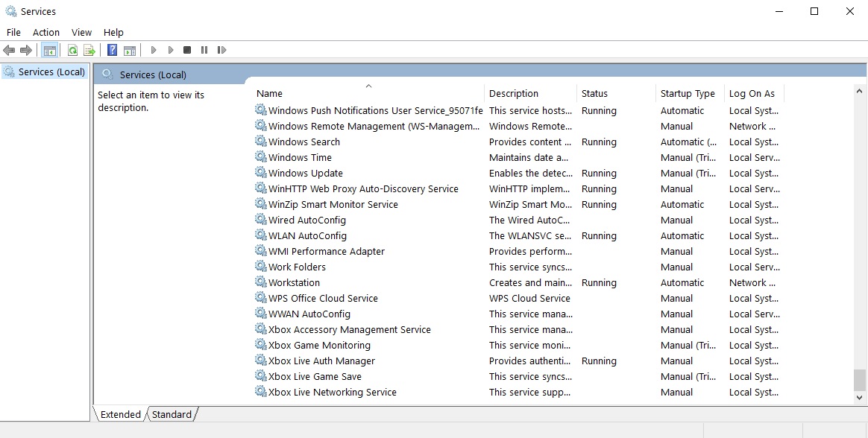This screenshot has width=868, height=438.
Task: Open the Action menu
Action: point(45,32)
